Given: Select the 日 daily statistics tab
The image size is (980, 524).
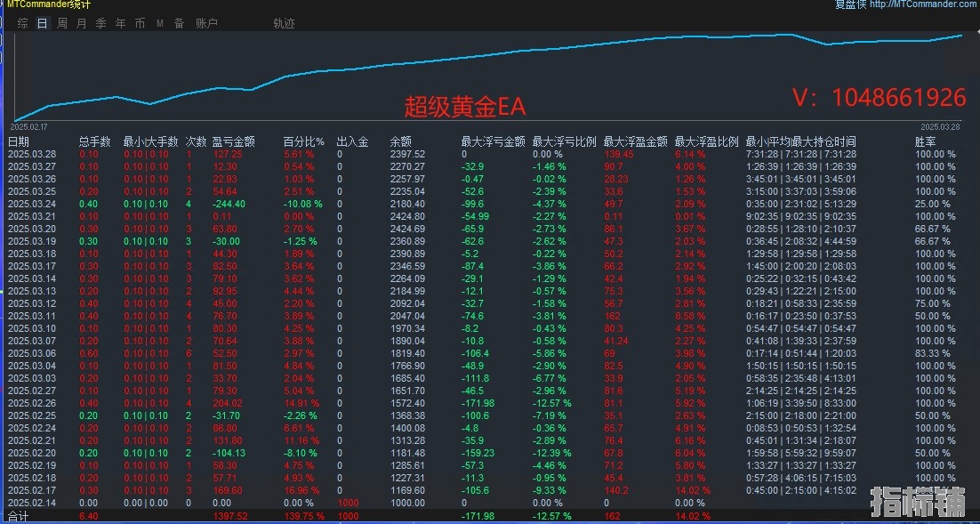Looking at the screenshot, I should tap(43, 24).
